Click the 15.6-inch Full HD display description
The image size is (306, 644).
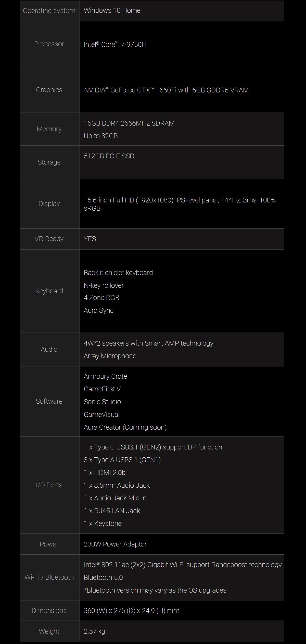tap(180, 204)
